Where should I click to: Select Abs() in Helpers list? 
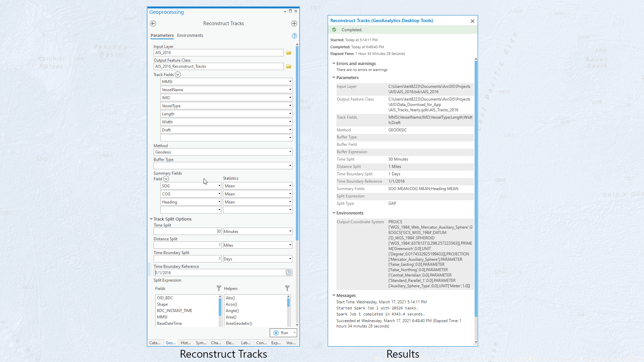coord(230,298)
